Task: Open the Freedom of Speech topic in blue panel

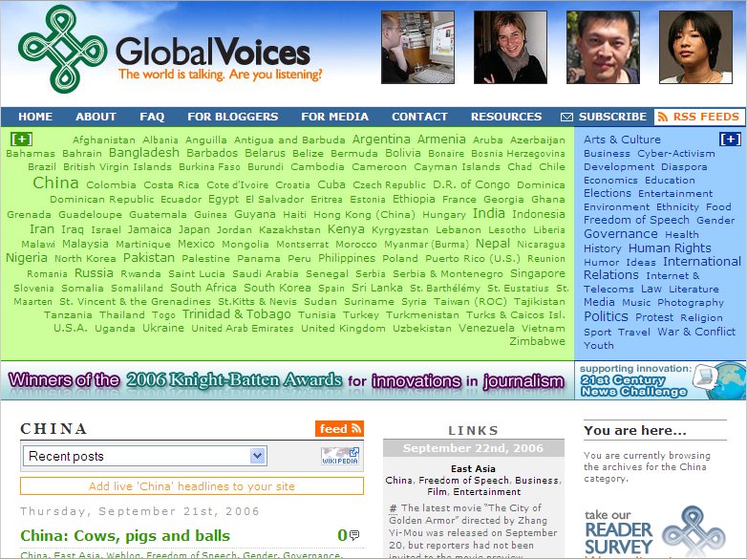Action: [x=636, y=220]
